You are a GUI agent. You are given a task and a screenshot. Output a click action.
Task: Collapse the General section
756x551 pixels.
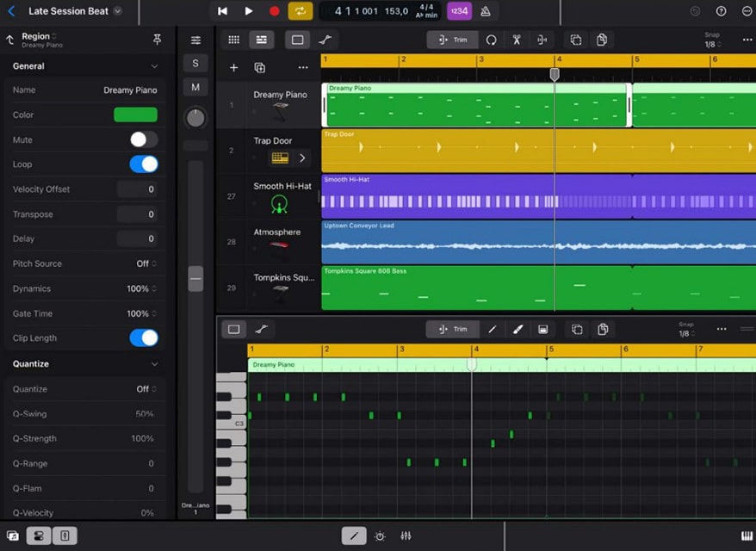[x=154, y=66]
